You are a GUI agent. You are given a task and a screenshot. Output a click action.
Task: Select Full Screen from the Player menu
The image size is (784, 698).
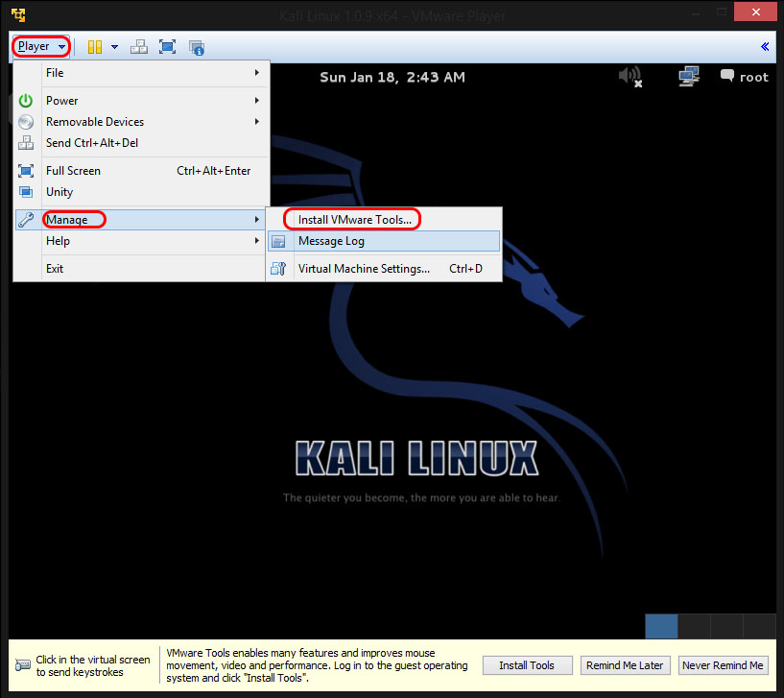pos(141,171)
